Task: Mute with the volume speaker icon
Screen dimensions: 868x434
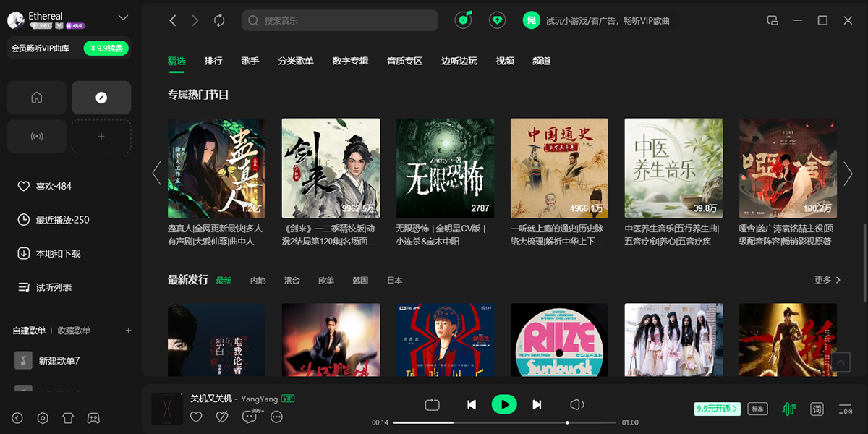Action: point(576,405)
